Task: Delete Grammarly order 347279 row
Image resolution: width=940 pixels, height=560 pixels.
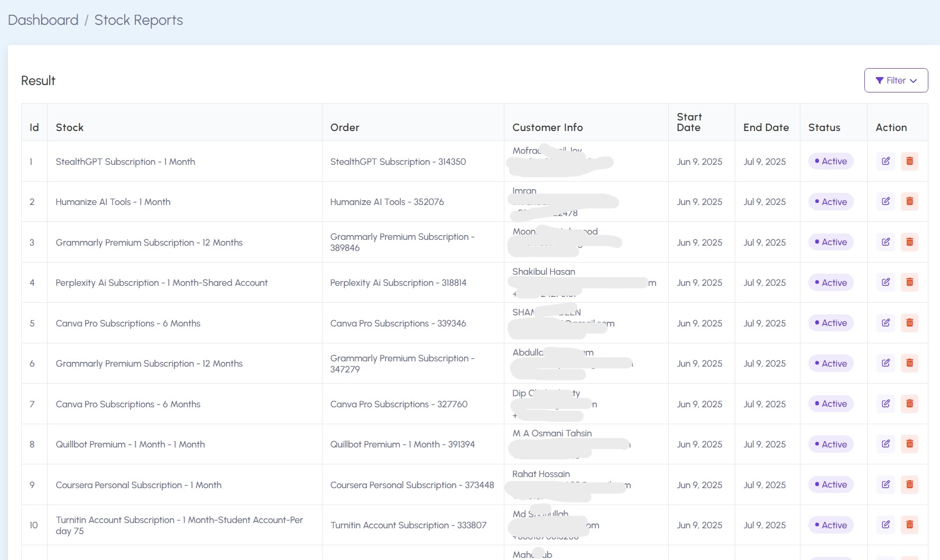Action: point(910,363)
